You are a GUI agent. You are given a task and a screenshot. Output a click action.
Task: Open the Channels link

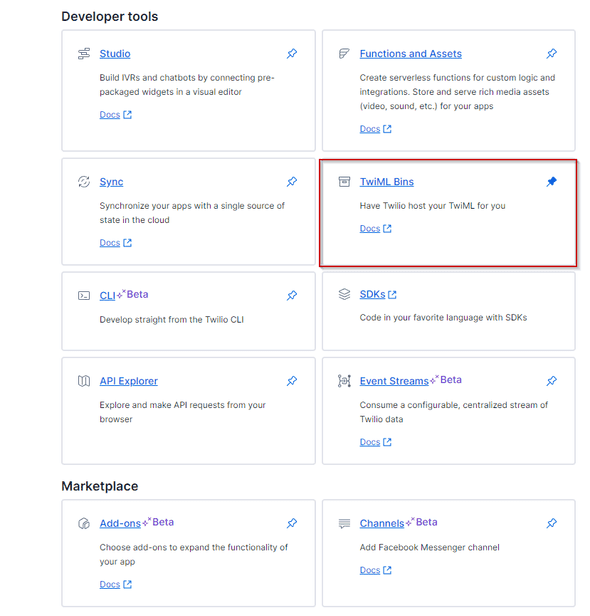tap(382, 523)
